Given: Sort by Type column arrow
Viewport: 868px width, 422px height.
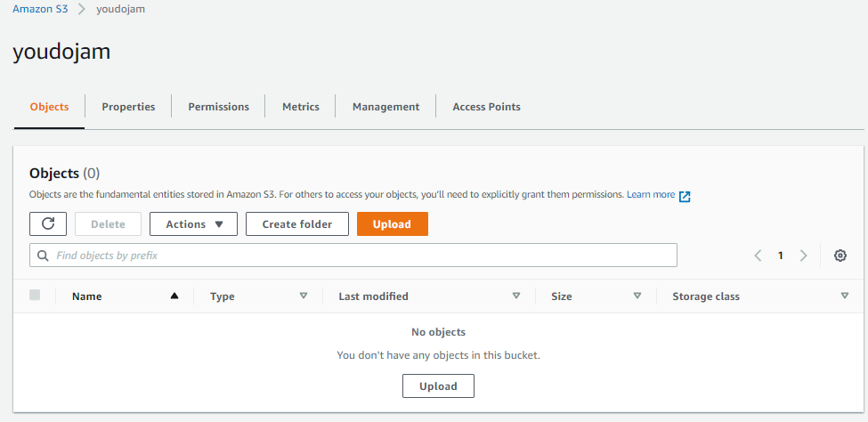Looking at the screenshot, I should tap(303, 296).
